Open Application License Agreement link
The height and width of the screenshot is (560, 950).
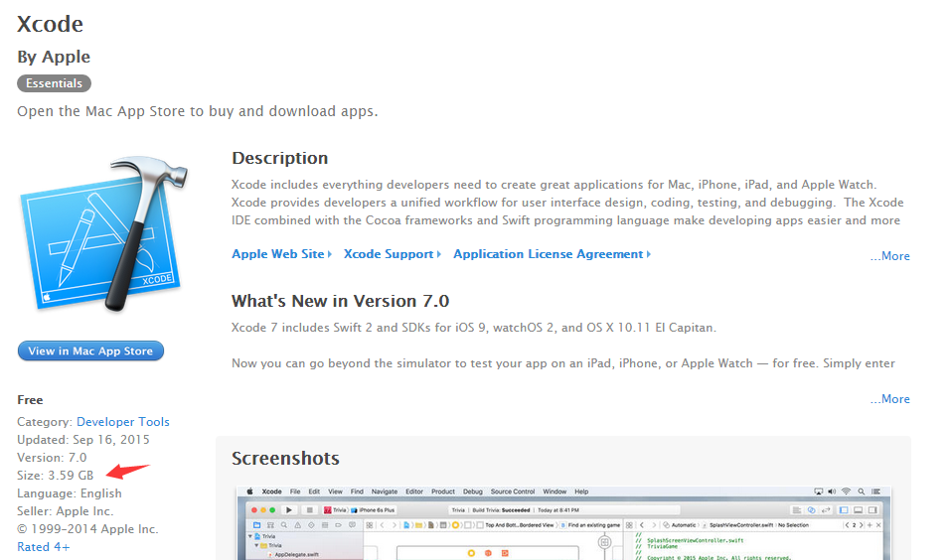(x=552, y=254)
